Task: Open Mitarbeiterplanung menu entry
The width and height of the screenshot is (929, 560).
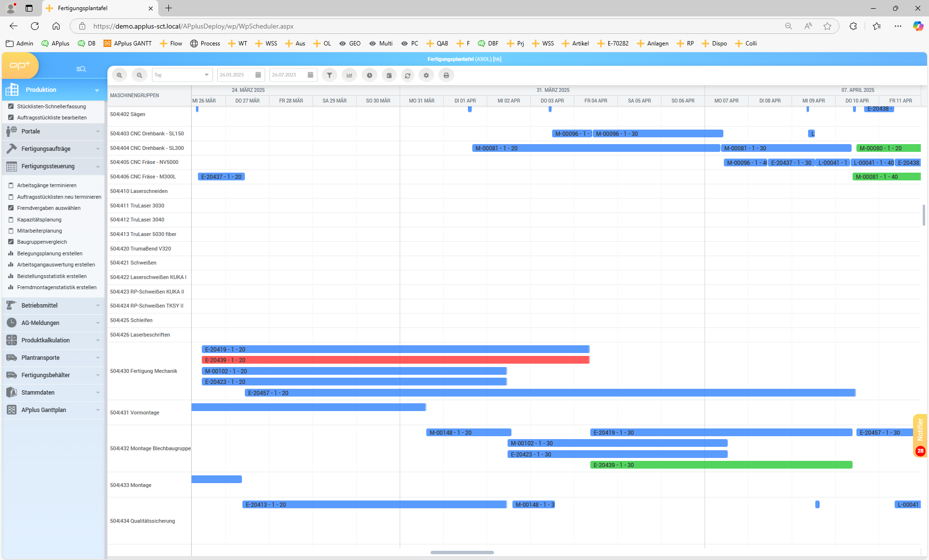Action: coord(40,231)
